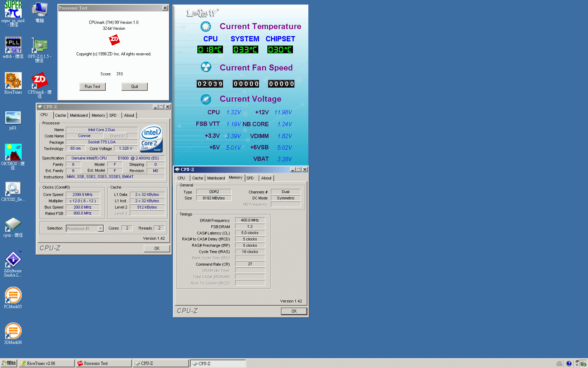588x368 pixels.
Task: Click Run Test in Processor Test
Action: (x=92, y=87)
